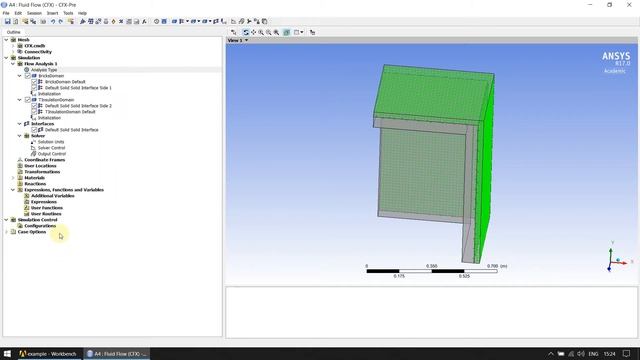Toggle the TInsulationDomain checkbox
This screenshot has height=360, width=640.
pos(28,100)
